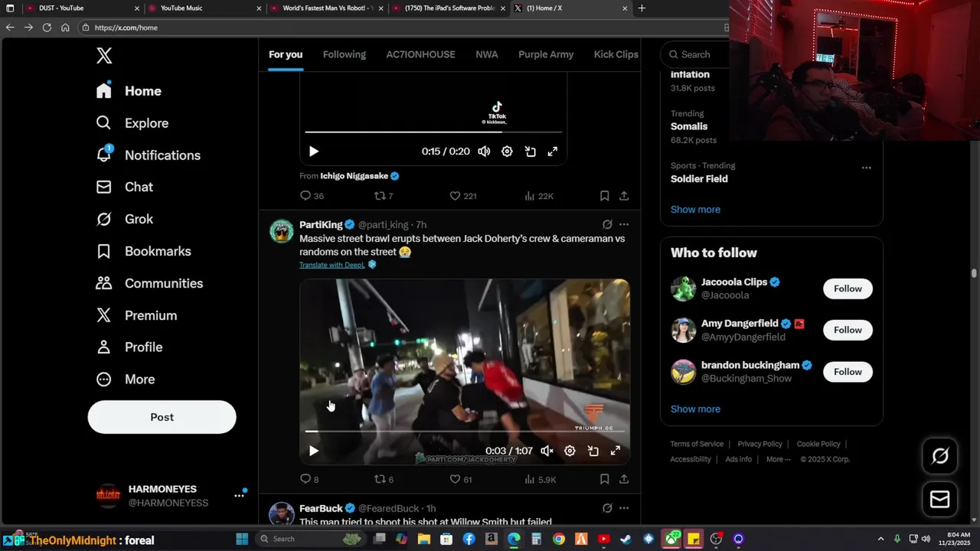
Task: Follow brandon buckingham
Action: pos(848,372)
